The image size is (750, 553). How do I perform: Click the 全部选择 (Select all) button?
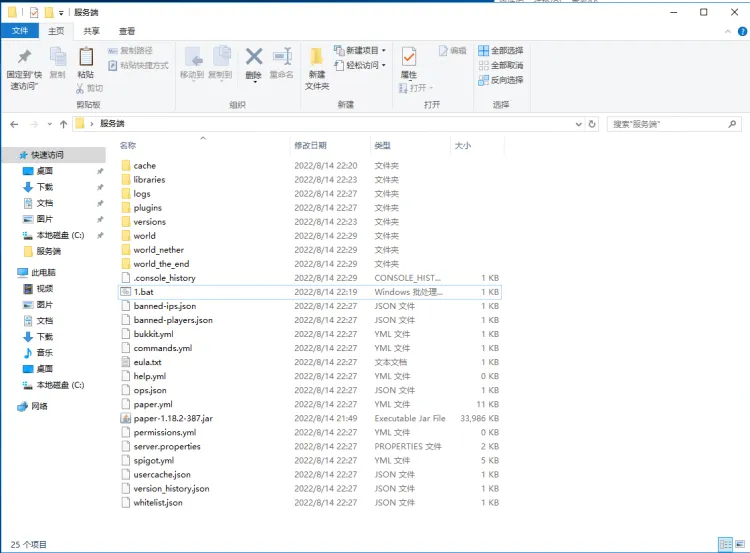500,50
